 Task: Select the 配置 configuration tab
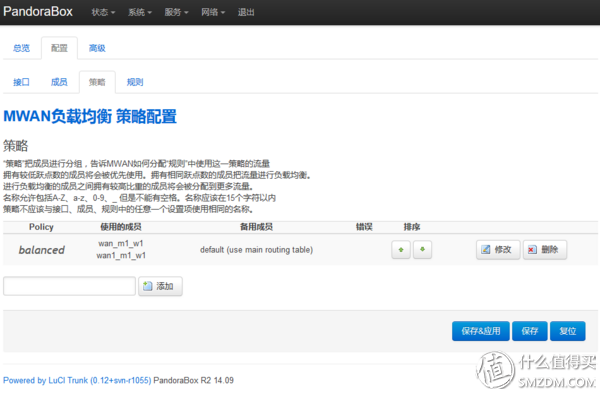[x=59, y=48]
